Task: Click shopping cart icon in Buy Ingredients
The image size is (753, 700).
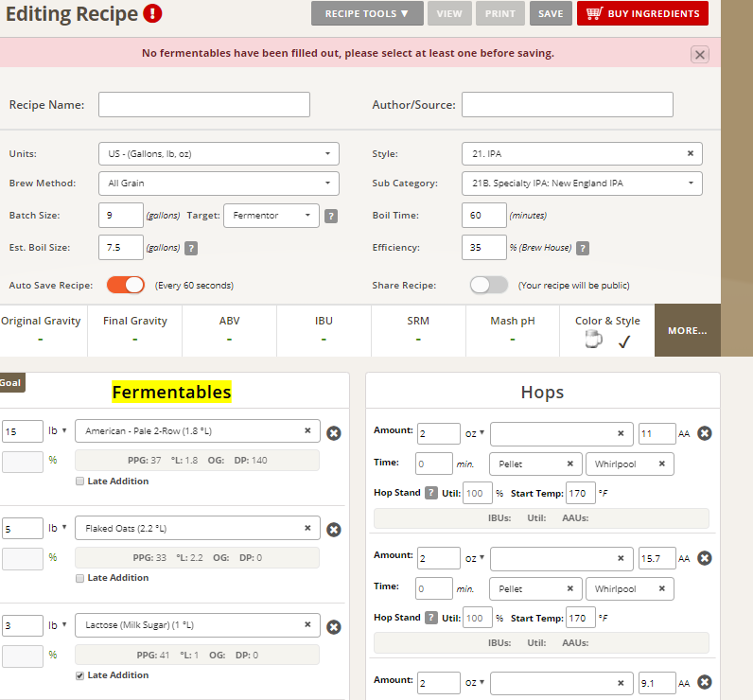Action: [594, 13]
